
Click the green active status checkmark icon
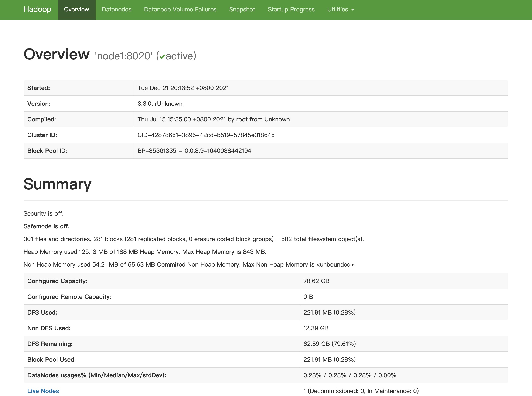(163, 56)
